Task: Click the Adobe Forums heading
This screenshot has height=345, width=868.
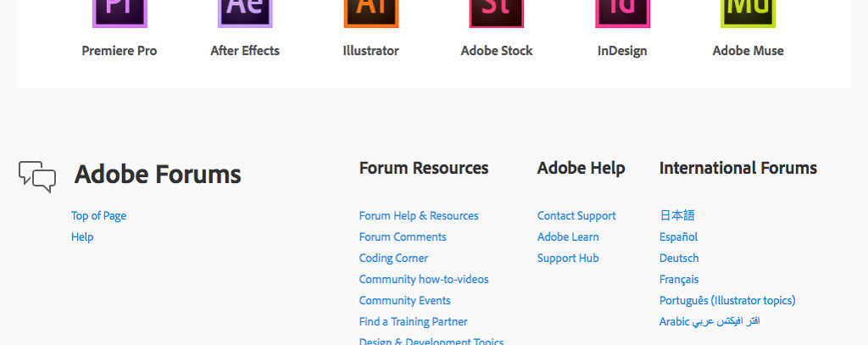Action: [158, 174]
